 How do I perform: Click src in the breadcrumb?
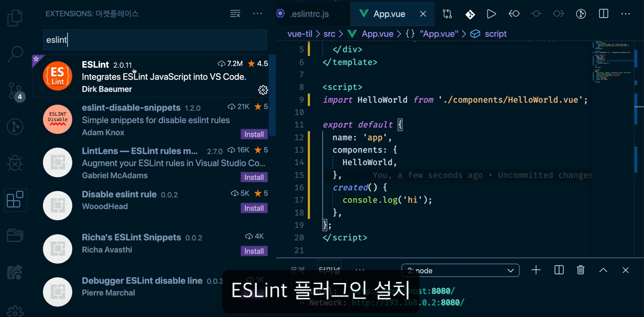tap(329, 34)
